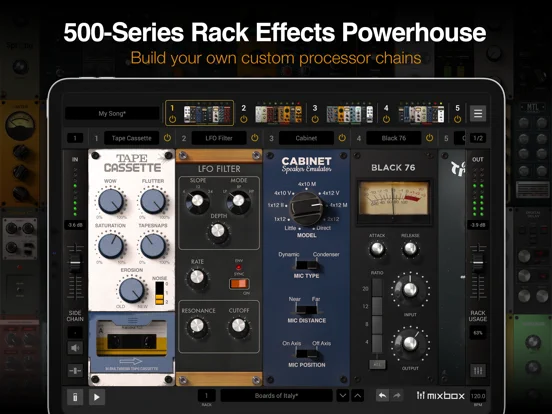Adjust the DEPTH knob on LFO Filter
The image size is (552, 414).
click(218, 232)
